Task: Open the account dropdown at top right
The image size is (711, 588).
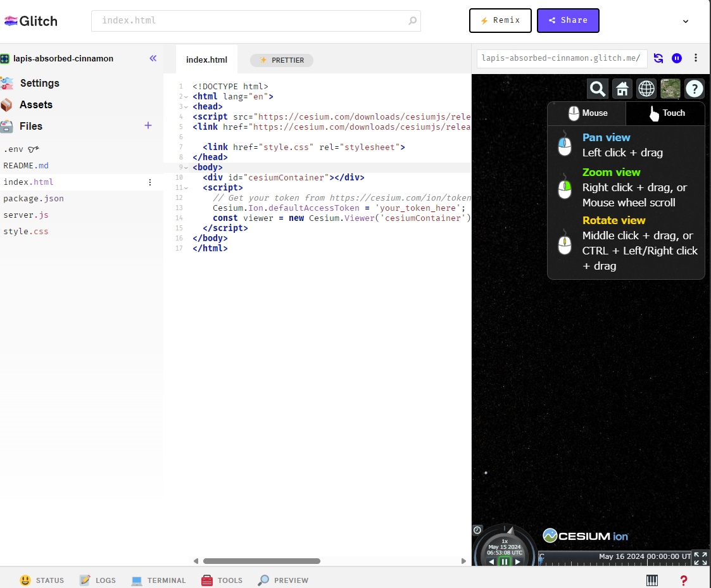Action: tap(685, 20)
